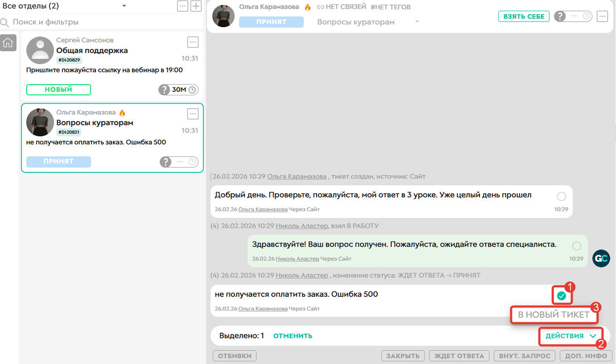Click the НЕТ СВЯЗЕЙ label
Image resolution: width=616 pixels, height=364 pixels.
tap(346, 7)
